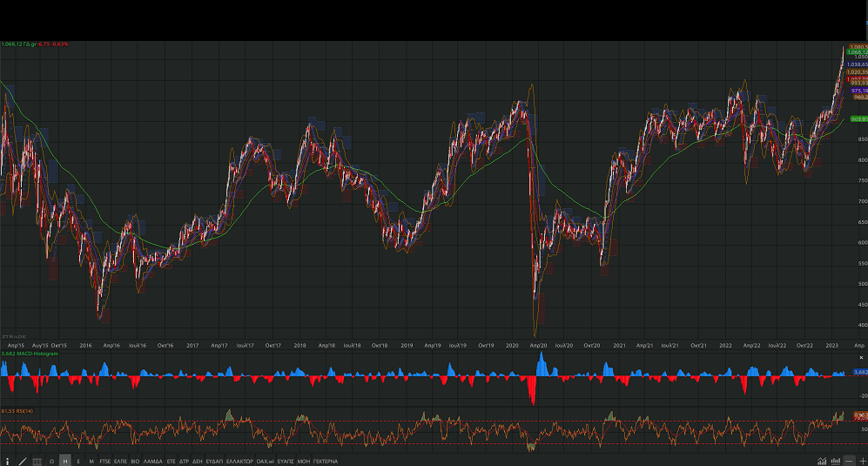Open the data table grid icon
The height and width of the screenshot is (466, 868).
point(36,460)
